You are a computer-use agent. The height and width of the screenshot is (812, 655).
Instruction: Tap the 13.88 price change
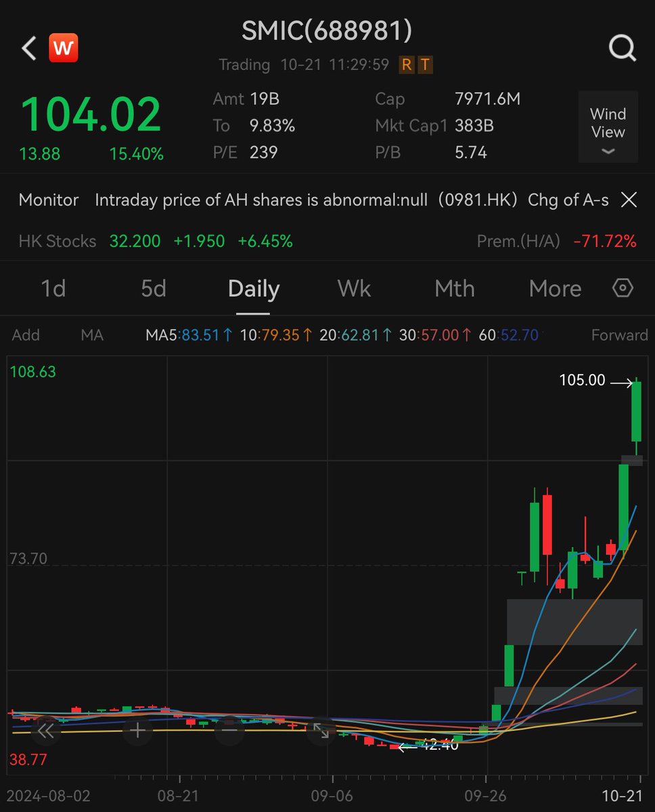39,154
